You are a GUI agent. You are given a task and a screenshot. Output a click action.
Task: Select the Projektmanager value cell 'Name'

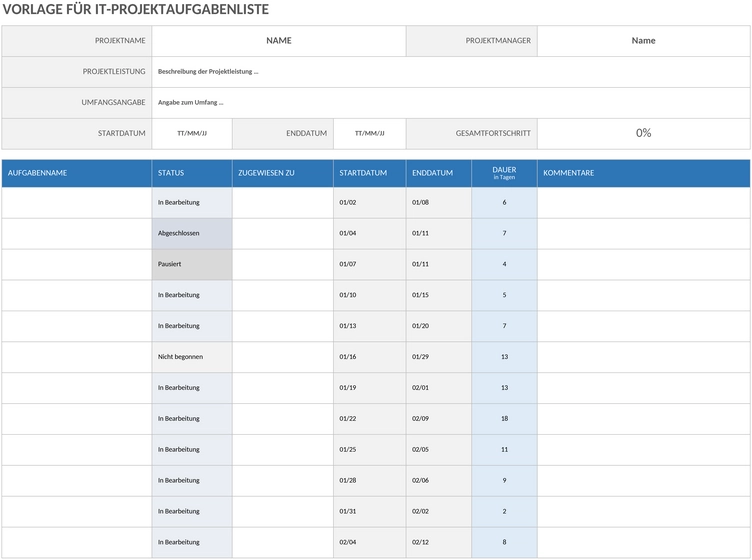click(x=643, y=41)
